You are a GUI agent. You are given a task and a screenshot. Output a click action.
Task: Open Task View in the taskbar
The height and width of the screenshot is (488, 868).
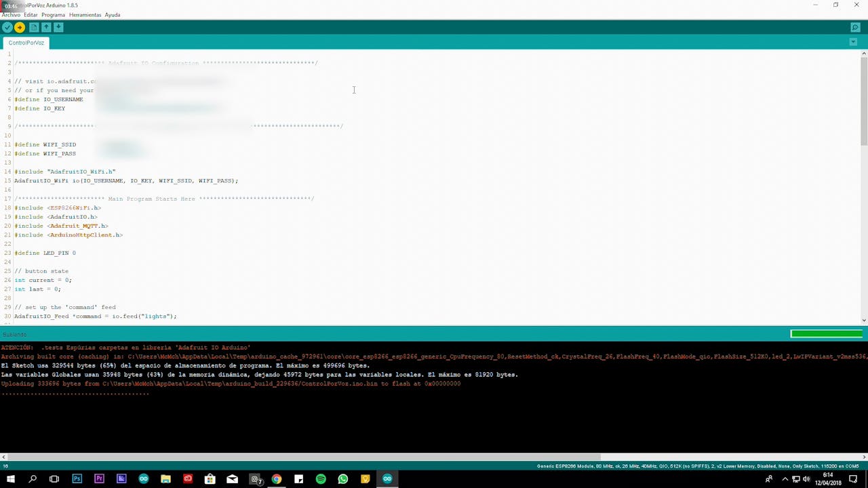pyautogui.click(x=54, y=479)
